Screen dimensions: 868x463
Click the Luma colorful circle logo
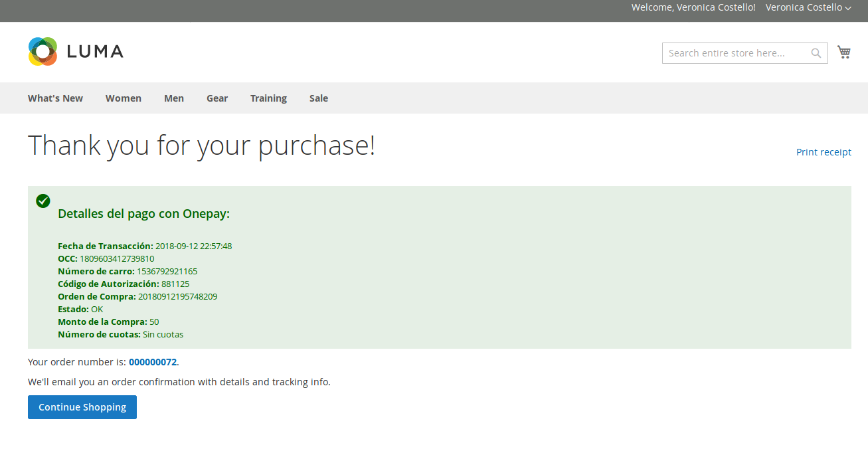(x=43, y=52)
